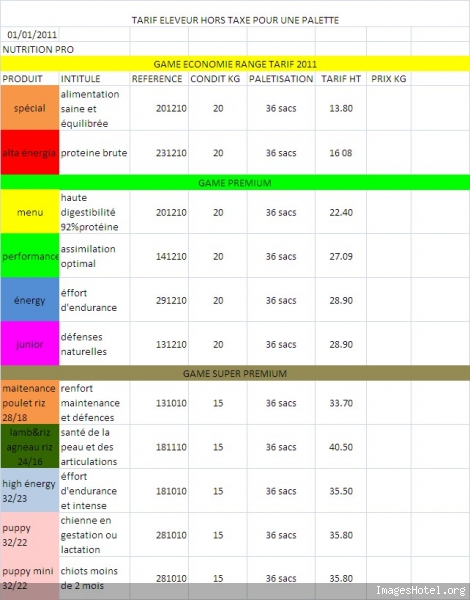Image resolution: width=470 pixels, height=600 pixels.
Task: Click reference 291210
Action: point(171,300)
